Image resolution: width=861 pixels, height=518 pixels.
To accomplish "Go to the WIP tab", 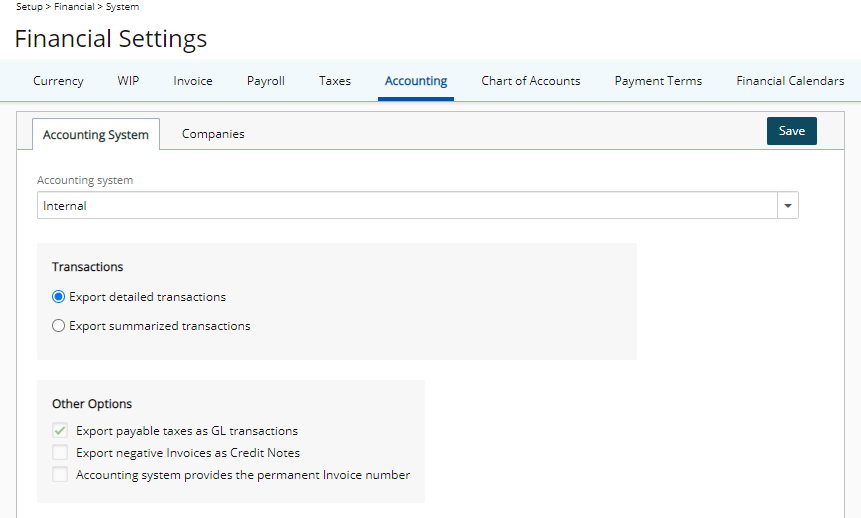I will tap(128, 81).
